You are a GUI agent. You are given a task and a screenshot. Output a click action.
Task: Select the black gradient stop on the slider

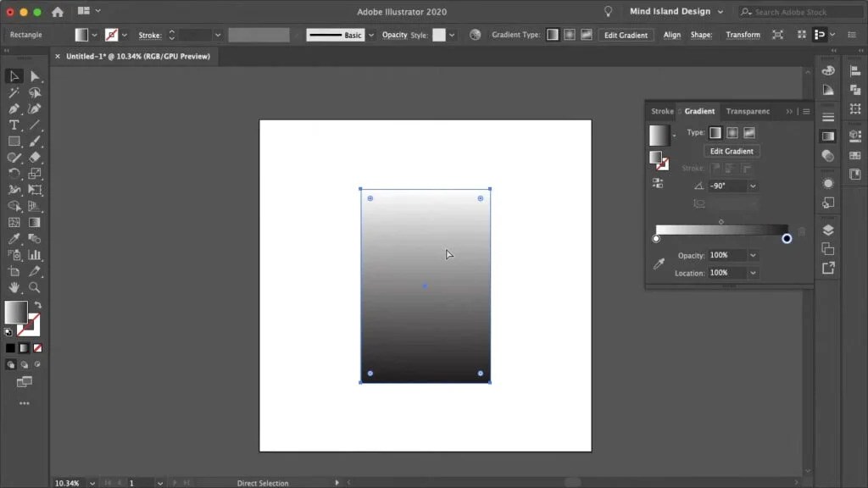click(x=787, y=239)
